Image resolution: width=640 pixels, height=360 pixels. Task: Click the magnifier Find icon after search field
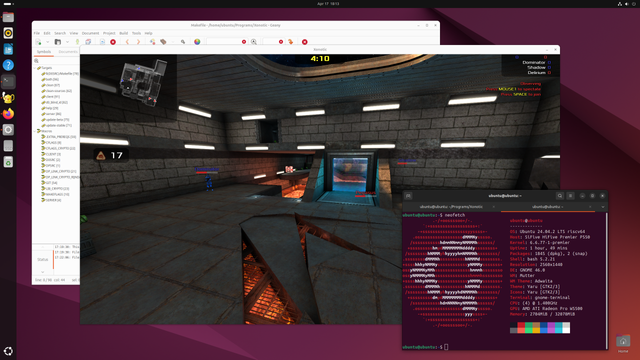[x=254, y=42]
